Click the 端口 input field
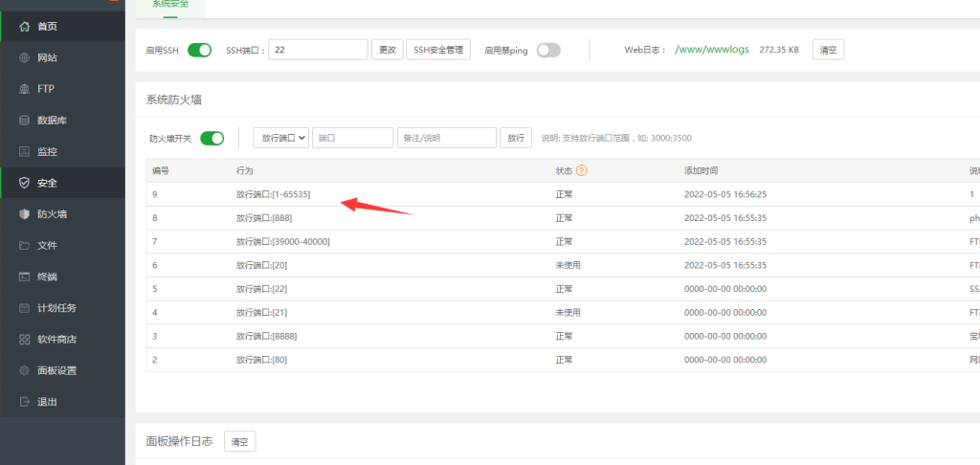The image size is (980, 465). point(353,138)
